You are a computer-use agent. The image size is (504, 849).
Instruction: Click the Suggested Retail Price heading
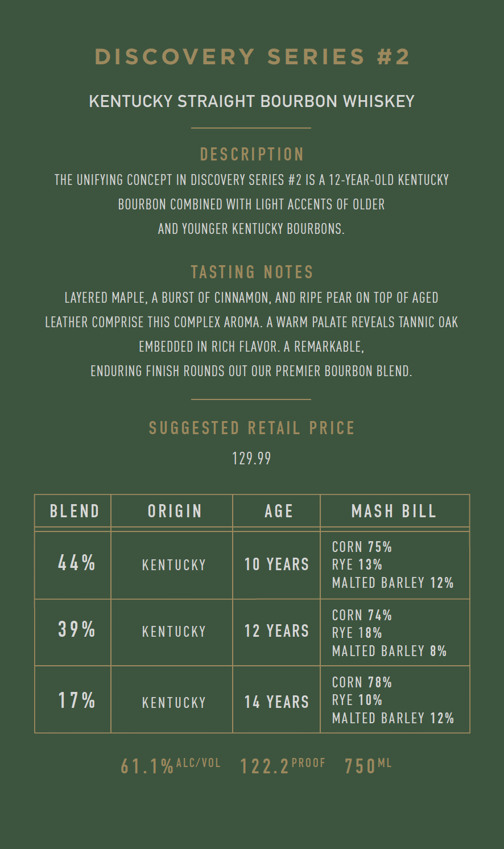(x=252, y=428)
